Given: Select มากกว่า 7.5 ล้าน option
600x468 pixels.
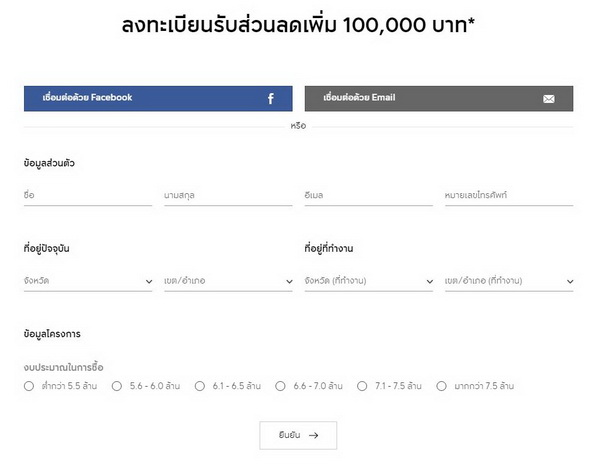Looking at the screenshot, I should 442,385.
